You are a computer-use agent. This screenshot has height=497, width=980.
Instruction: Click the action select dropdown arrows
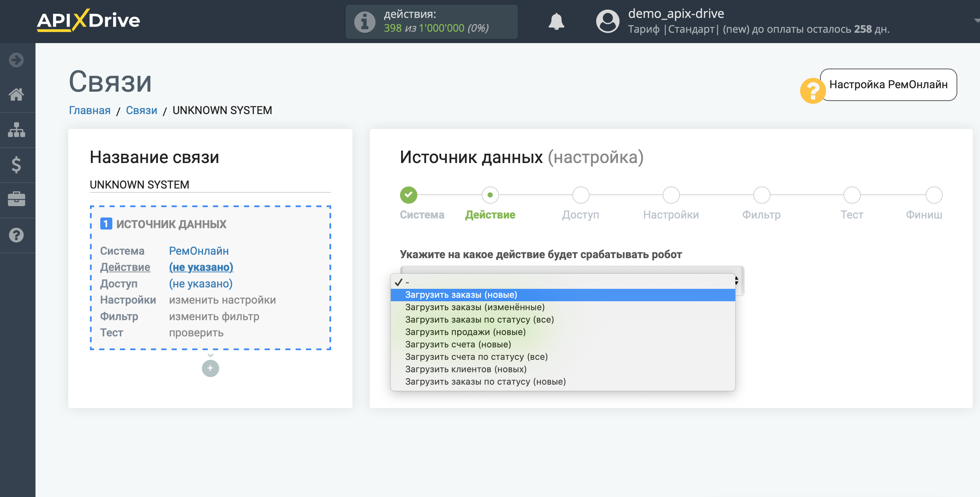click(x=737, y=281)
